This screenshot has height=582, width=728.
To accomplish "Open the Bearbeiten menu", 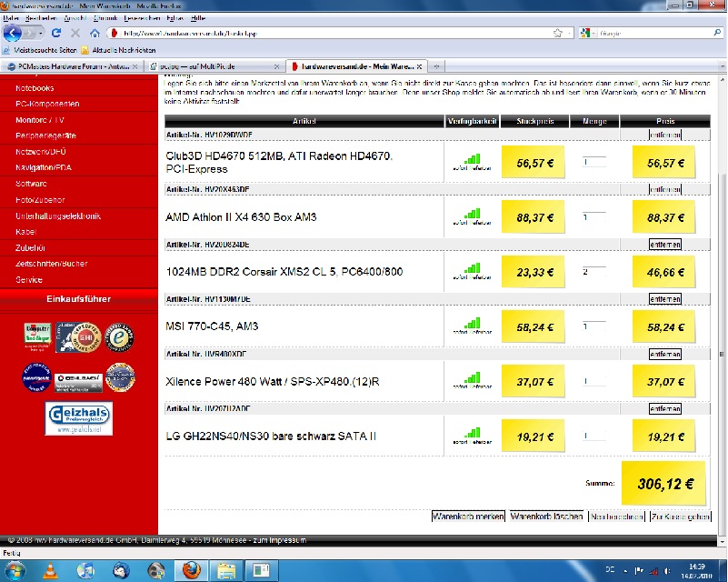I will tap(41, 18).
